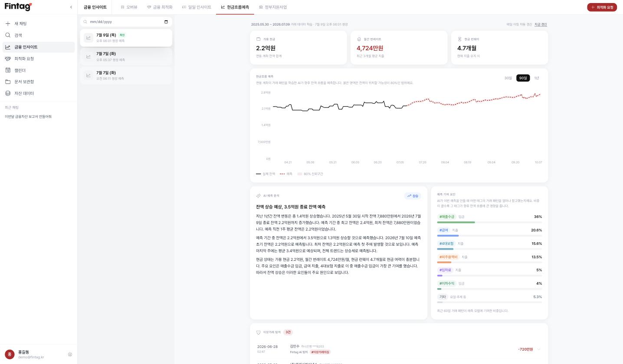Click the calendar icon beside 캘린더
The height and width of the screenshot is (364, 623).
pos(8,70)
